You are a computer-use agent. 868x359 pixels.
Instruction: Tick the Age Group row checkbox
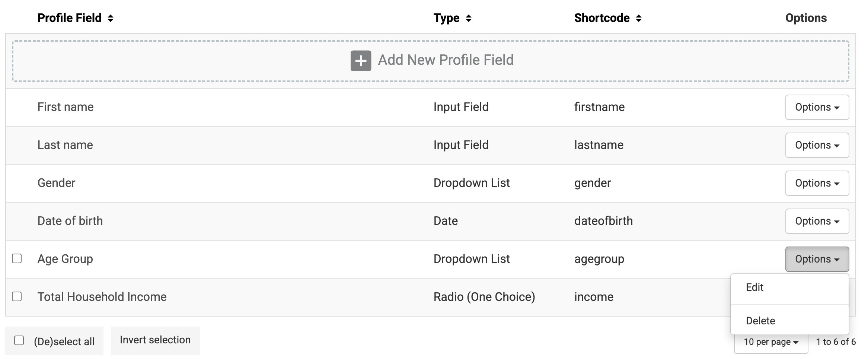[17, 259]
